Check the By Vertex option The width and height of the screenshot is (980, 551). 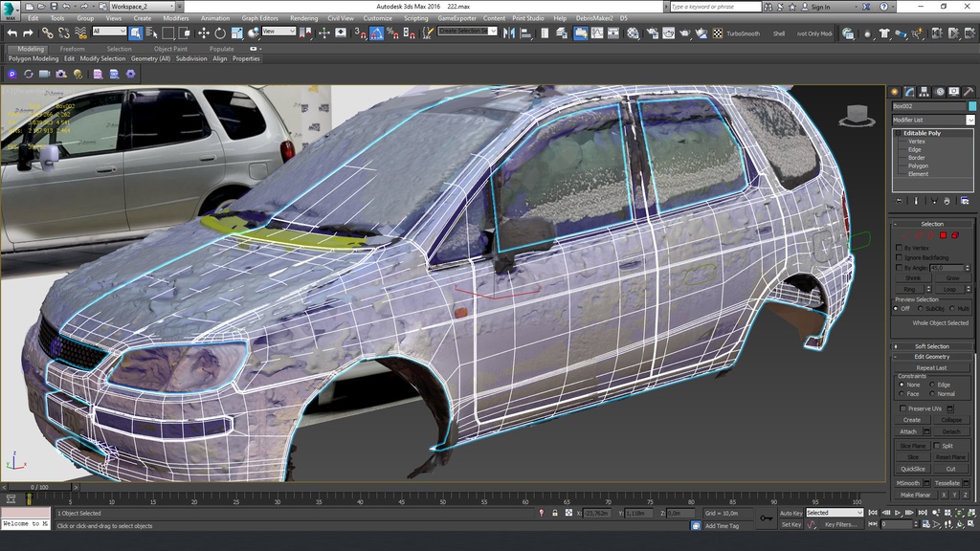(x=899, y=247)
